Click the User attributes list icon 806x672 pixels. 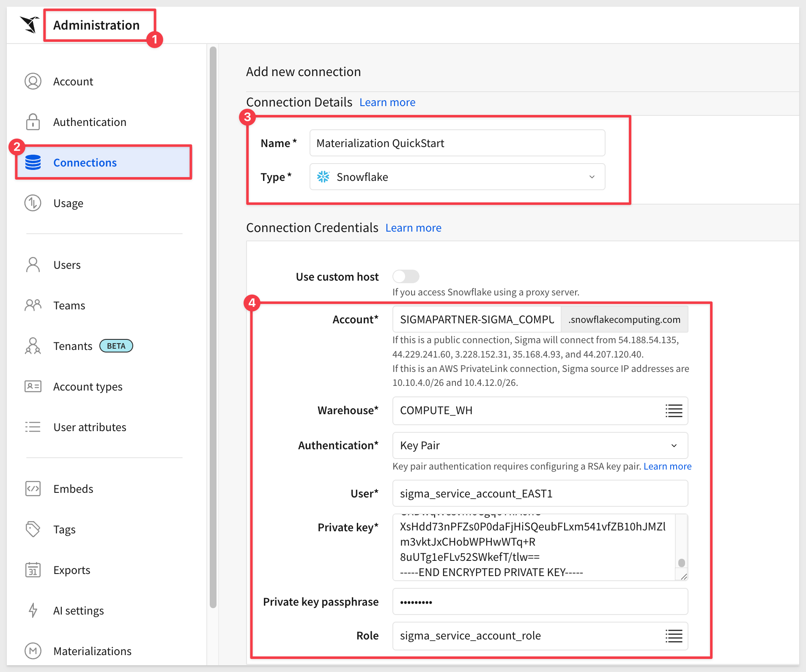coord(33,427)
